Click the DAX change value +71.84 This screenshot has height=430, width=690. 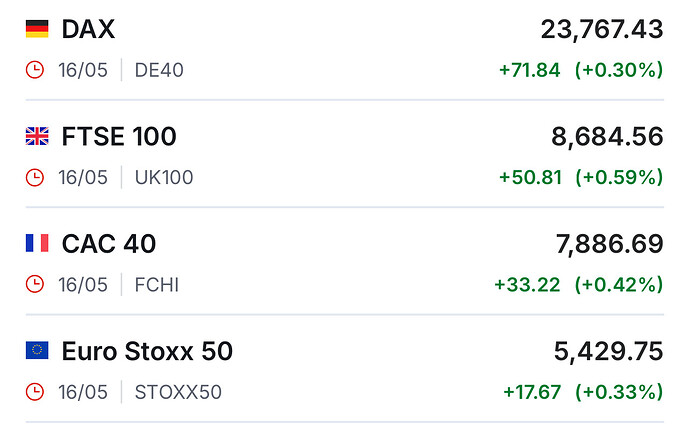(529, 70)
